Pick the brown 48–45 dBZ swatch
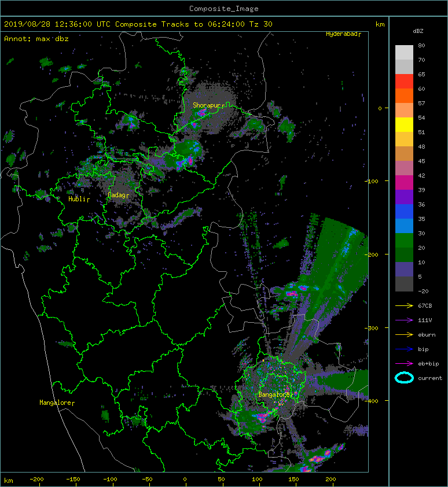The image size is (448, 487). (404, 153)
